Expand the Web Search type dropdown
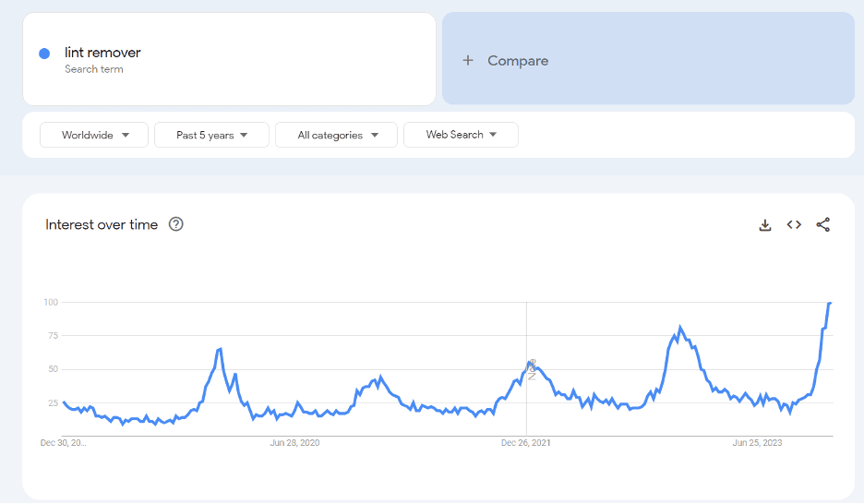The width and height of the screenshot is (864, 504). (461, 135)
